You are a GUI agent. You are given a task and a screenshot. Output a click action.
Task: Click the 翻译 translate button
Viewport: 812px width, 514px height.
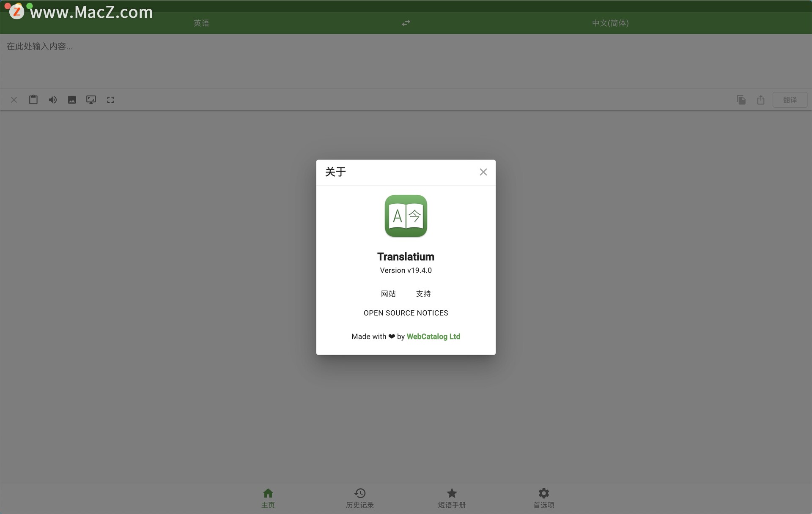point(790,100)
